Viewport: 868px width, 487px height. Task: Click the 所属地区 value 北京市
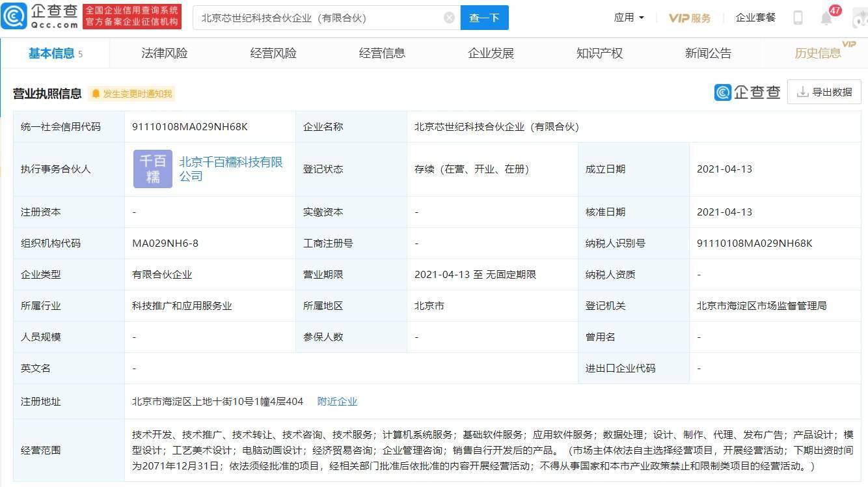pos(429,306)
